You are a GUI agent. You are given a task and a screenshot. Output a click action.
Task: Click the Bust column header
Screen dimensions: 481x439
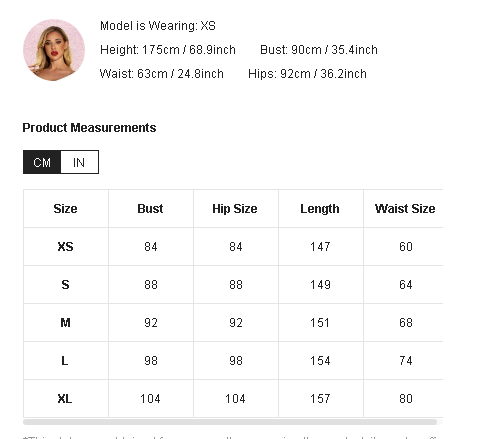point(150,209)
